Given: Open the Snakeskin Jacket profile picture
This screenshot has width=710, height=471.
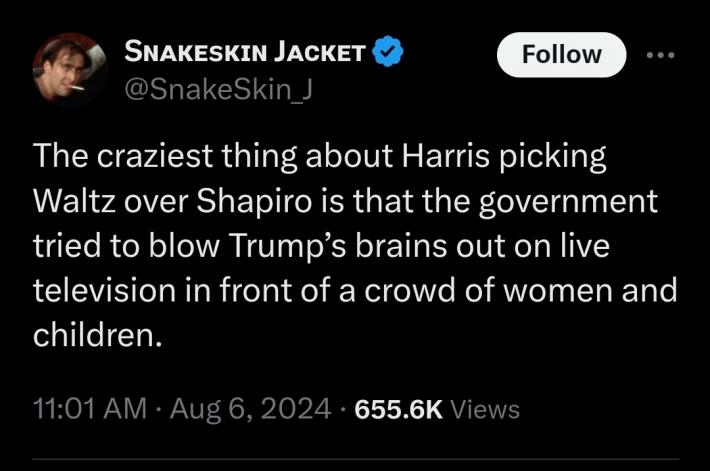Looking at the screenshot, I should 70,69.
